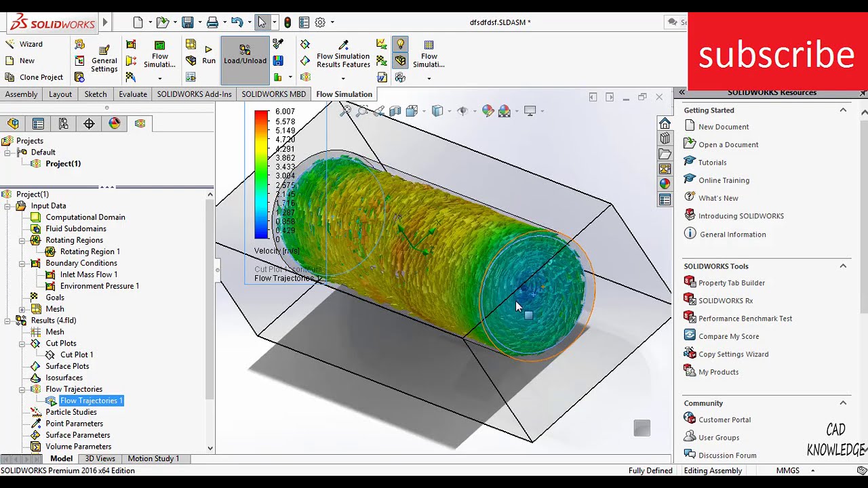Open the DimXpertManager crosshair tab icon
868x488 pixels.
[x=89, y=123]
